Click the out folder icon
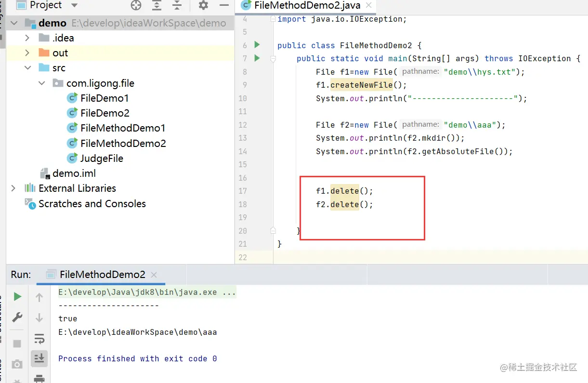 (44, 53)
